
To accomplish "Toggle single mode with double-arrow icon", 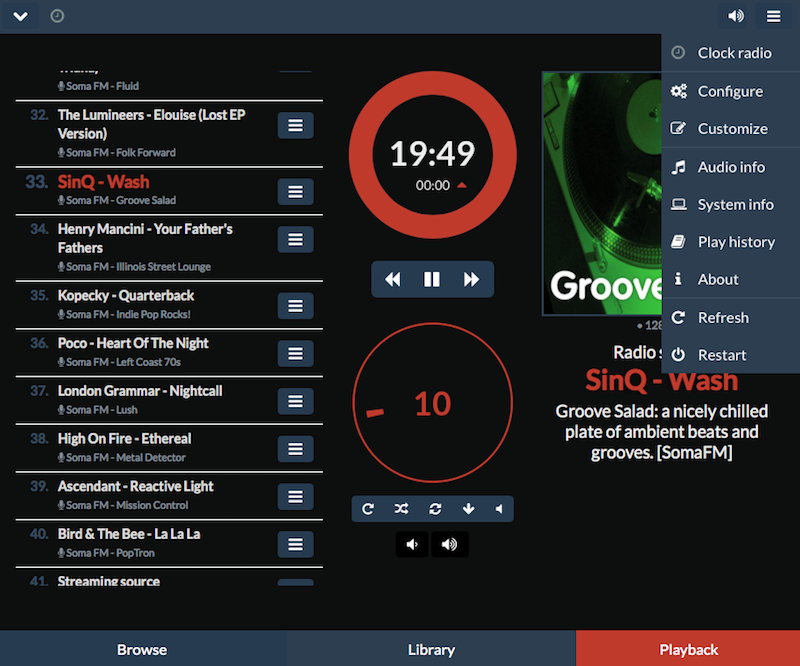I will coord(435,509).
